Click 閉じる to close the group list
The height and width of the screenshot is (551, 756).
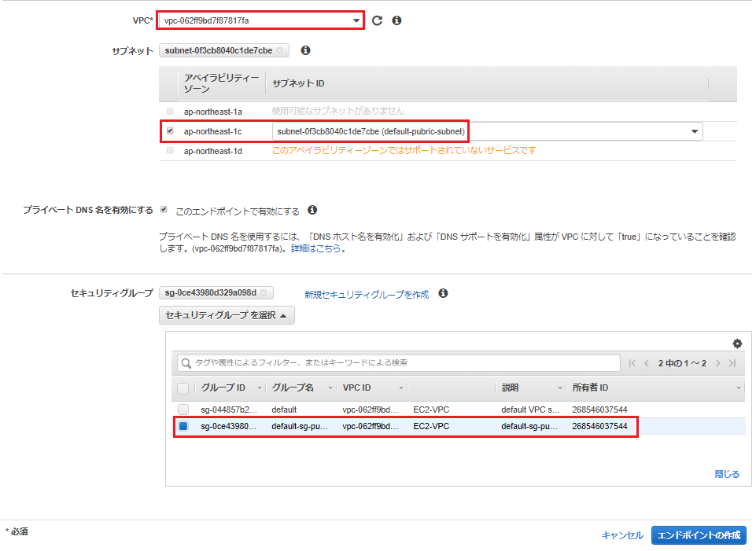coord(727,475)
